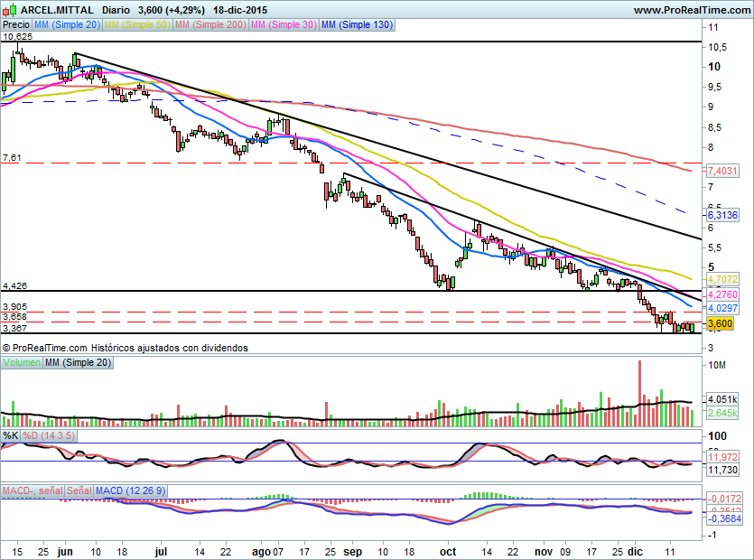Image resolution: width=754 pixels, height=560 pixels.
Task: Click the ProRealTime.com copyright notice text
Action: [x=125, y=348]
